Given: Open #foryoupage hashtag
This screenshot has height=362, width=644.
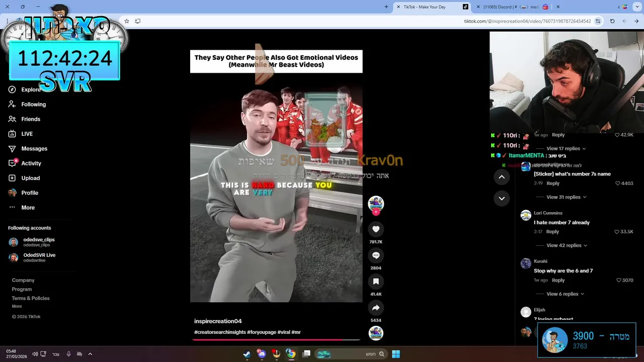Looking at the screenshot, I should click(262, 332).
